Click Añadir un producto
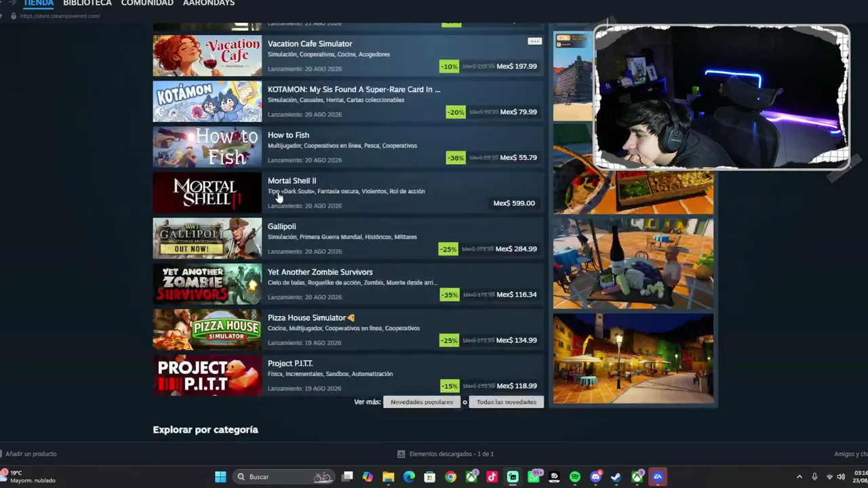 31,454
